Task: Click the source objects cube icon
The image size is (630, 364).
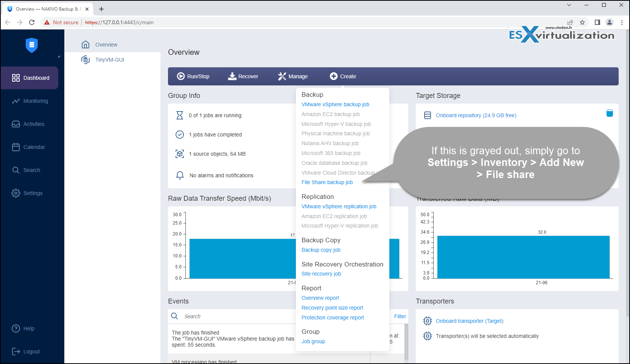Action: 180,154
